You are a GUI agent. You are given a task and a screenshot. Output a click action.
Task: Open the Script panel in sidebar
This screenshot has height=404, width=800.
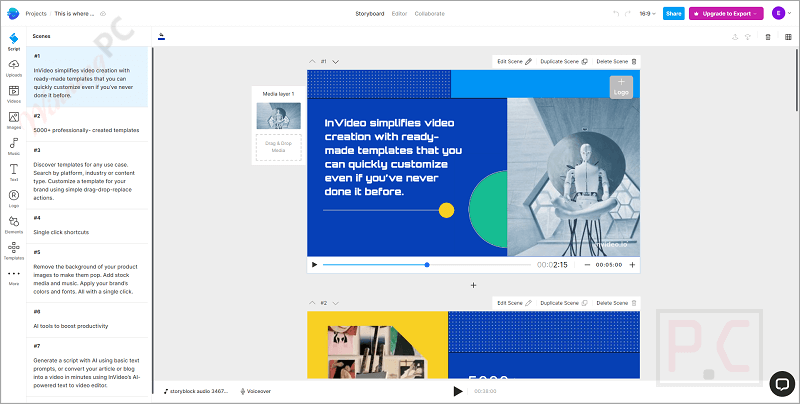click(14, 41)
